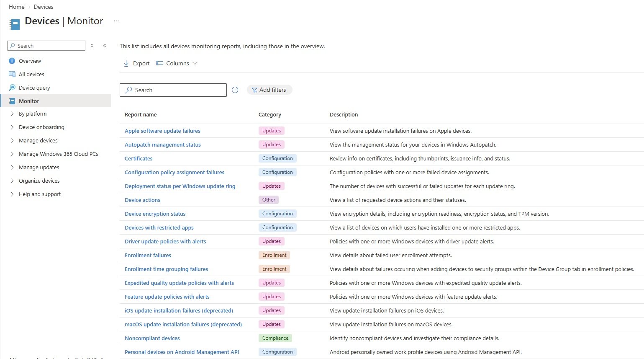This screenshot has height=359, width=644.
Task: Click description 'View update installation failures on iOS devices.'
Action: coord(387,310)
